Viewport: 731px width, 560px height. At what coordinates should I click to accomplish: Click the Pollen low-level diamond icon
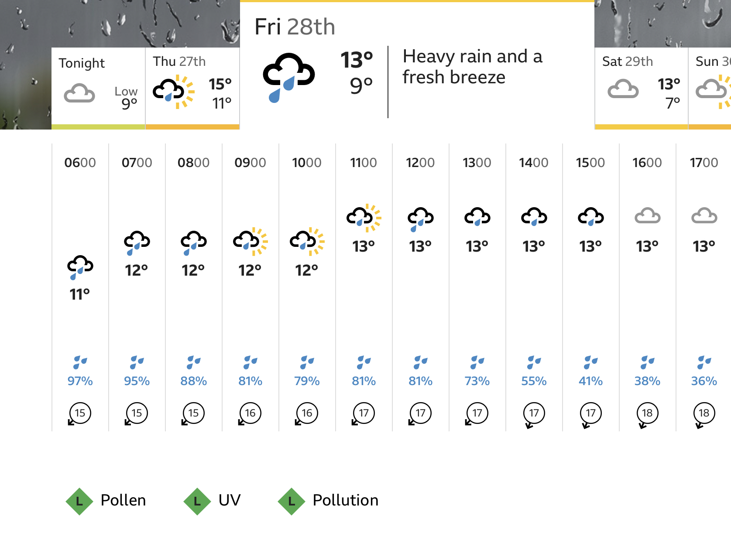tap(79, 501)
